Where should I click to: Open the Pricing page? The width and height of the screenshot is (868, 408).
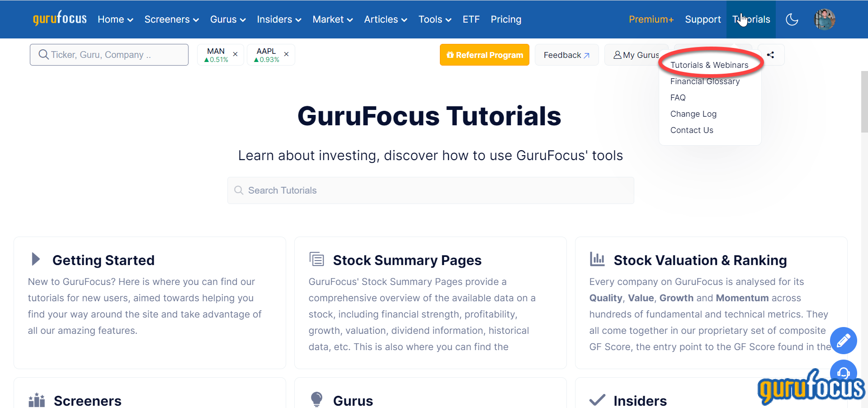[506, 19]
